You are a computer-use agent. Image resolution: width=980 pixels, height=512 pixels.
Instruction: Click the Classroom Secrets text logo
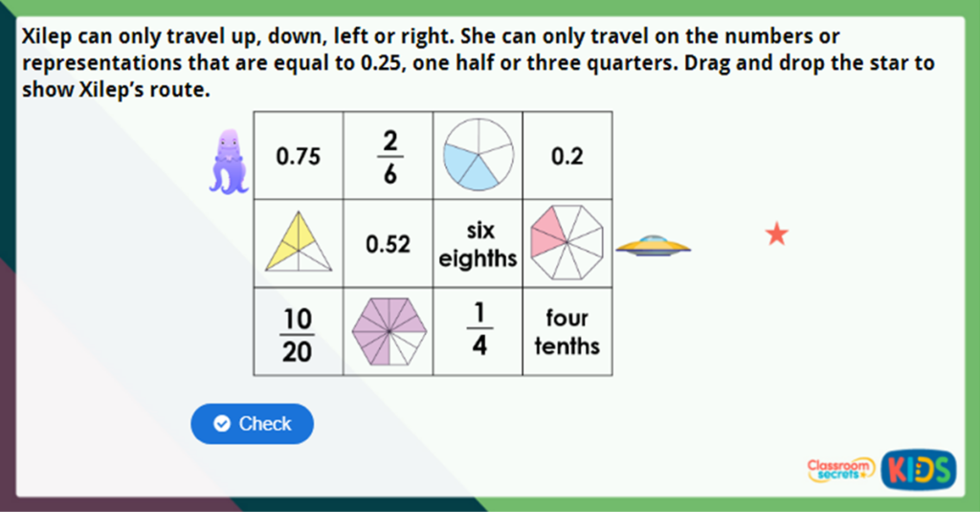[x=840, y=468]
